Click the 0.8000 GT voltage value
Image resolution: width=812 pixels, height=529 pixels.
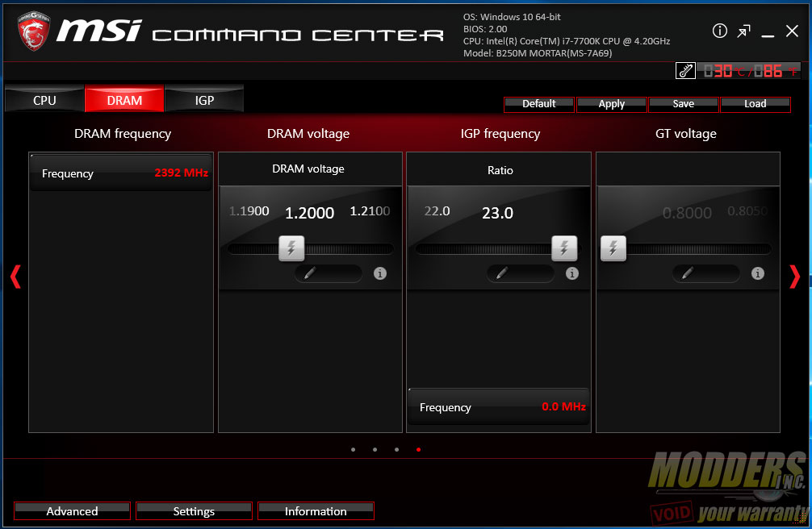point(687,213)
